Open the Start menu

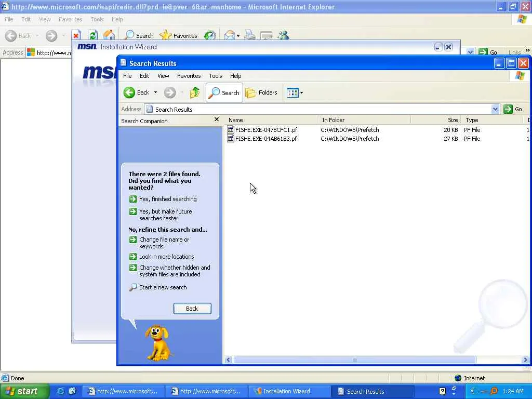(x=24, y=391)
